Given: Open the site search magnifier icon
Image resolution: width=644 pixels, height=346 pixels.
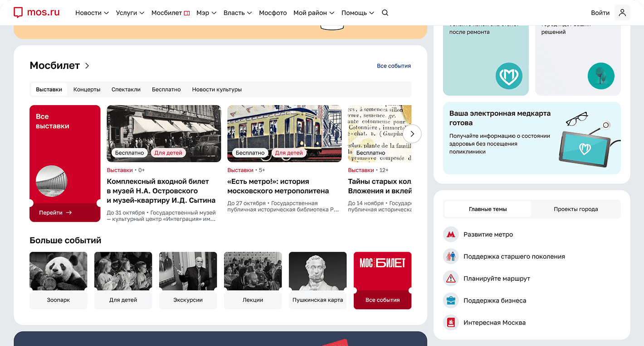Looking at the screenshot, I should coord(385,13).
